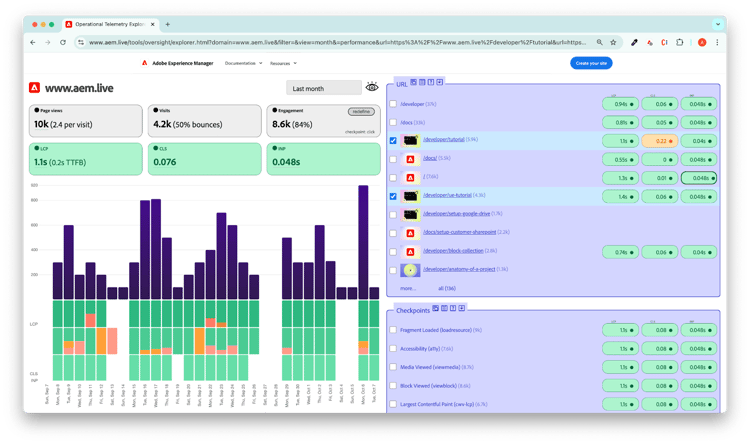Expand the Resources menu
Viewport: 750px width, 444px height.
point(287,63)
